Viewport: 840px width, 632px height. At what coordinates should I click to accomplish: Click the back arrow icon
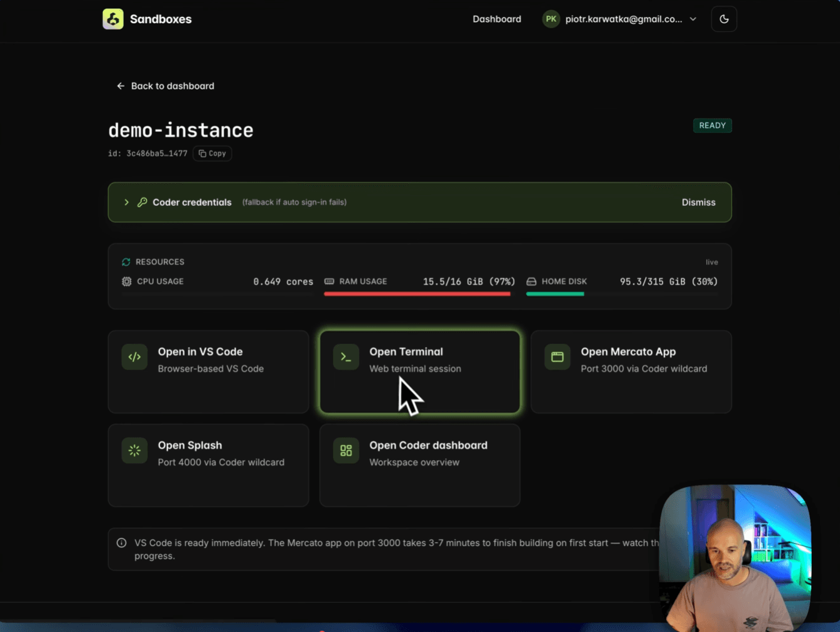point(121,86)
